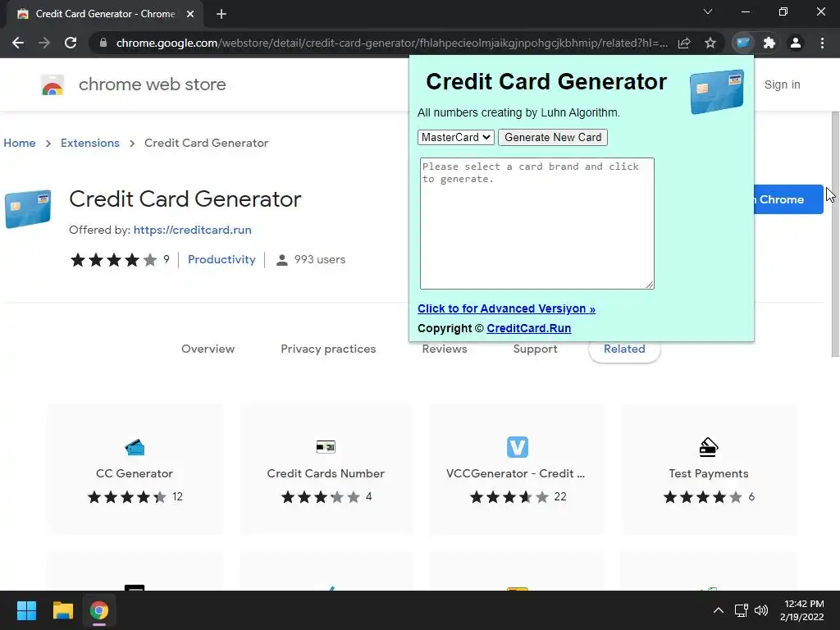Close the Credit Card Generator tab

(190, 14)
